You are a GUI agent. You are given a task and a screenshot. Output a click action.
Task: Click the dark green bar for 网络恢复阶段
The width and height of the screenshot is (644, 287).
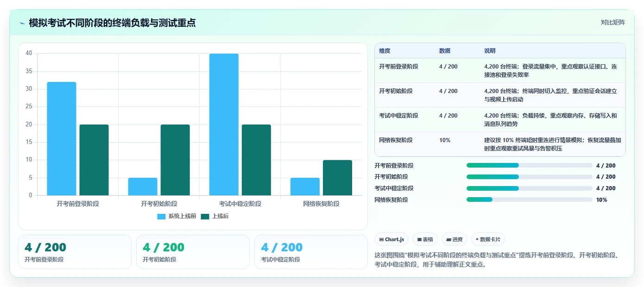coord(337,178)
